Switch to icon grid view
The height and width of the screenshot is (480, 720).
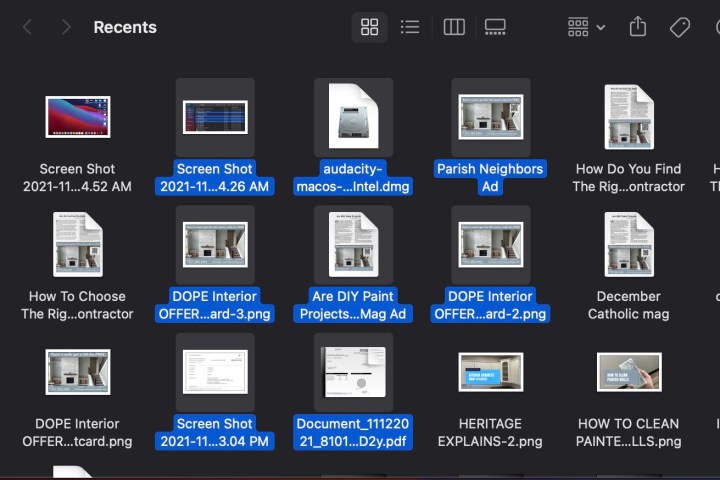pyautogui.click(x=369, y=27)
